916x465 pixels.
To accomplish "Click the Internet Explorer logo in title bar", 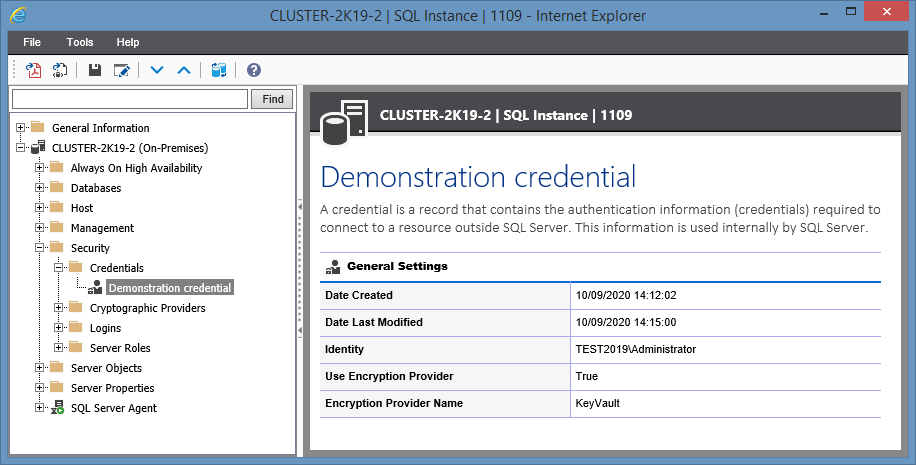I will [x=18, y=15].
